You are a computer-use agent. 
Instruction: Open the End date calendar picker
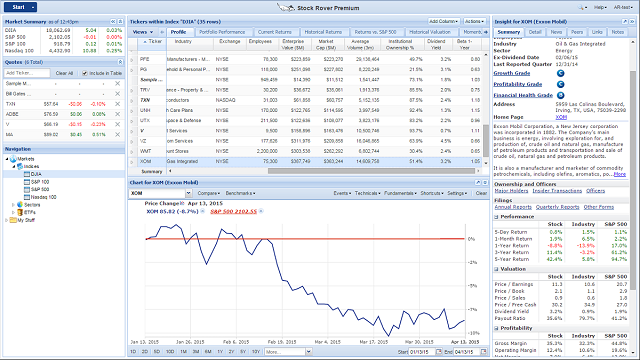tap(484, 351)
